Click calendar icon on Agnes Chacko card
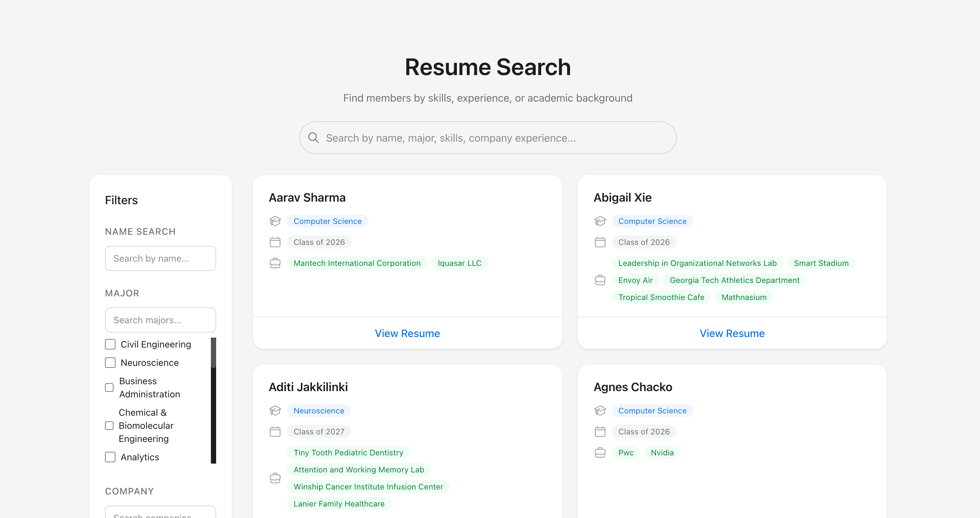Image resolution: width=980 pixels, height=518 pixels. 600,432
